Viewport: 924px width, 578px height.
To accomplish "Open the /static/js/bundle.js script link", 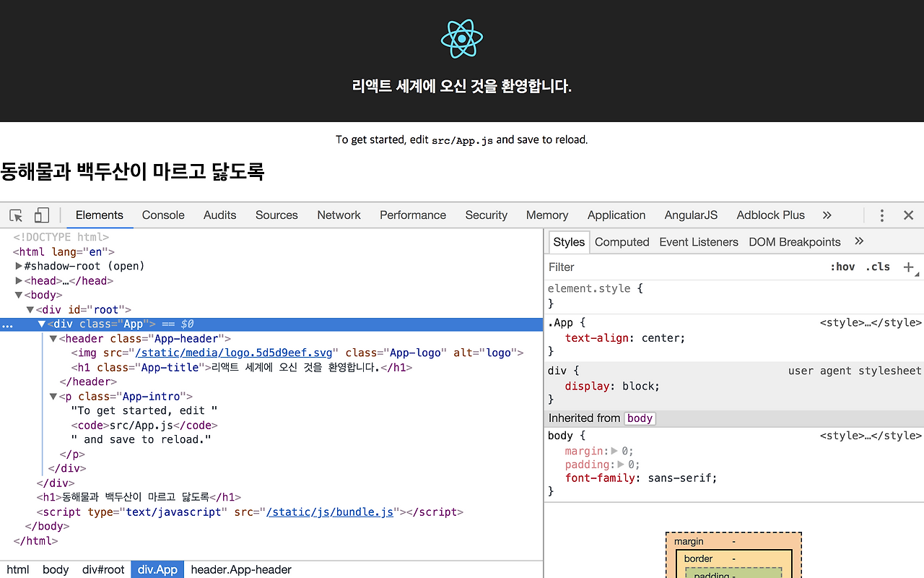I will 330,512.
